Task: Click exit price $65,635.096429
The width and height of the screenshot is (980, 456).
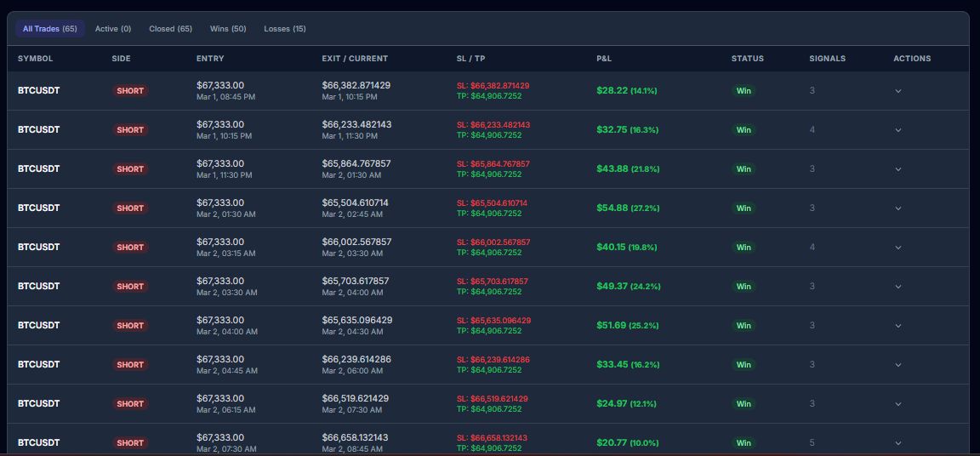Action: click(x=357, y=320)
